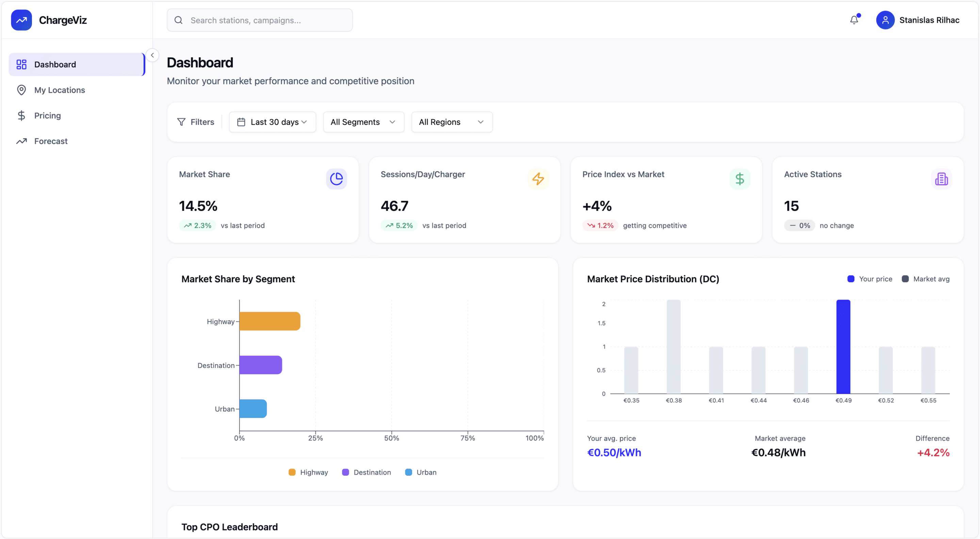Screen dimensions: 980x539
Task: Expand the All Regions dropdown
Action: (x=452, y=122)
